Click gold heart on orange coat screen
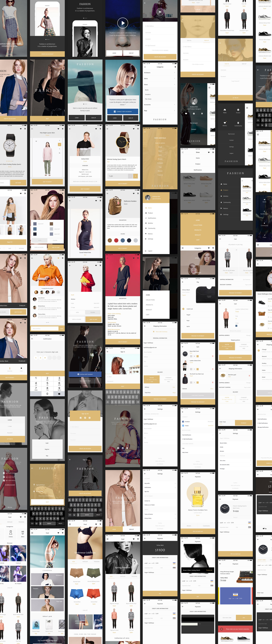This screenshot has height=644, width=272. [58, 258]
